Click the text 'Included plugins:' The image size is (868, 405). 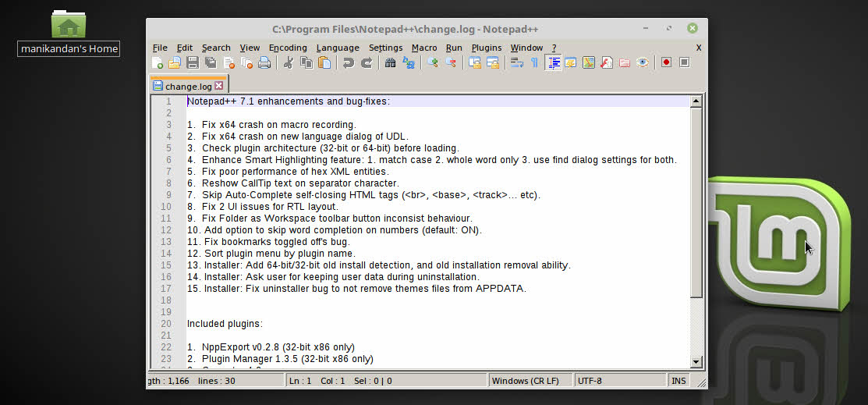tap(225, 324)
